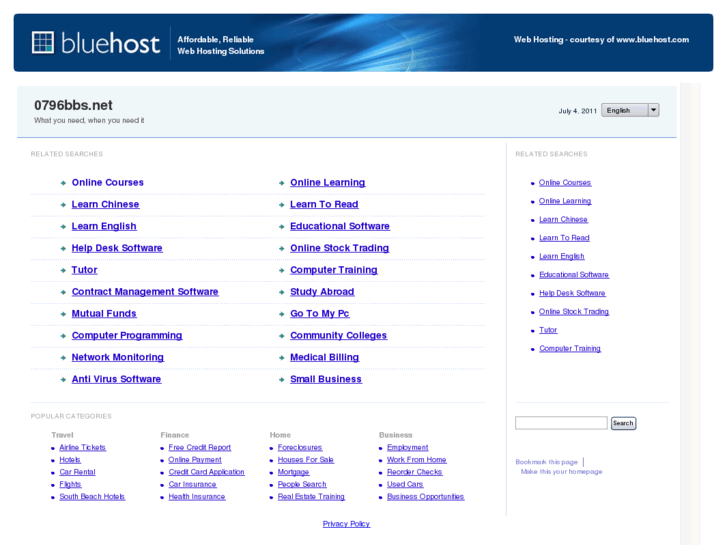
Task: Click the Real Estate Training link
Action: 311,497
